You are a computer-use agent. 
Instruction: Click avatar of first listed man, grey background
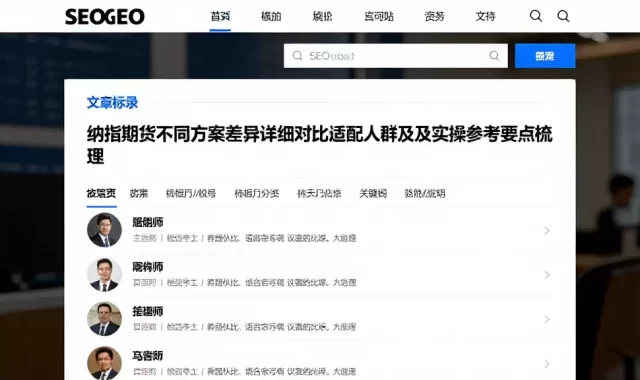point(104,230)
